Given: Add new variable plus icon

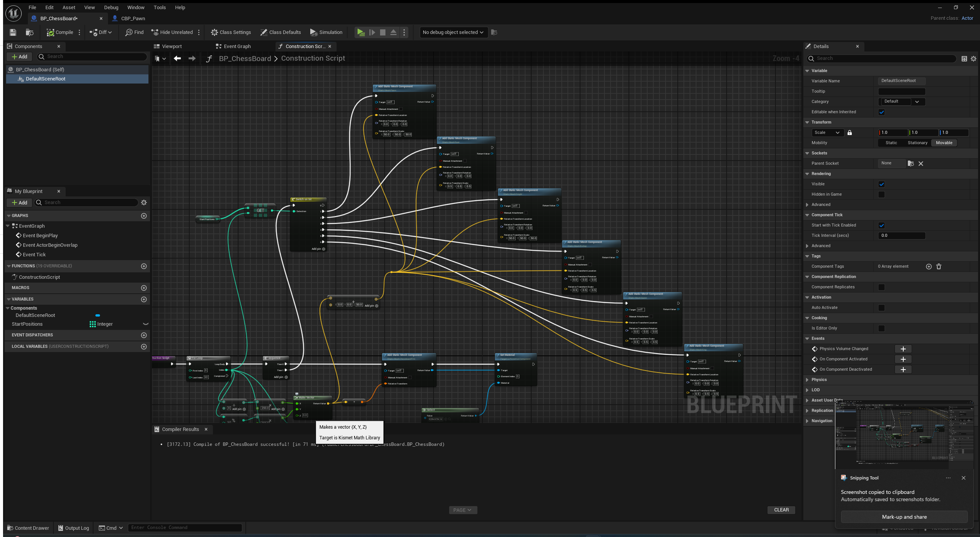Looking at the screenshot, I should point(144,299).
